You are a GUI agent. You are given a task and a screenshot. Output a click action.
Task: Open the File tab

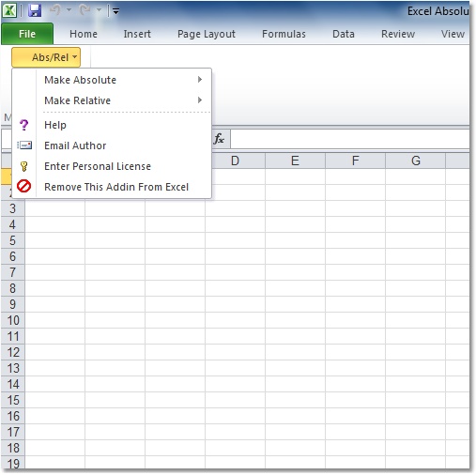pos(27,34)
